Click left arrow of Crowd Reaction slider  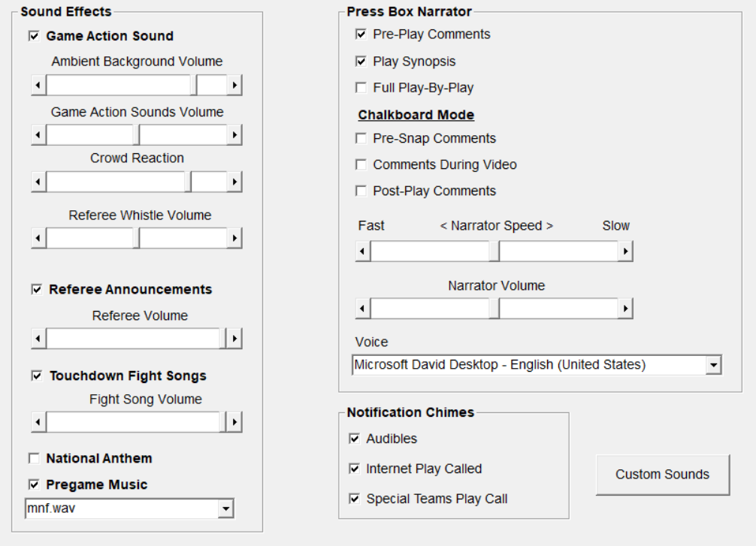coord(39,182)
